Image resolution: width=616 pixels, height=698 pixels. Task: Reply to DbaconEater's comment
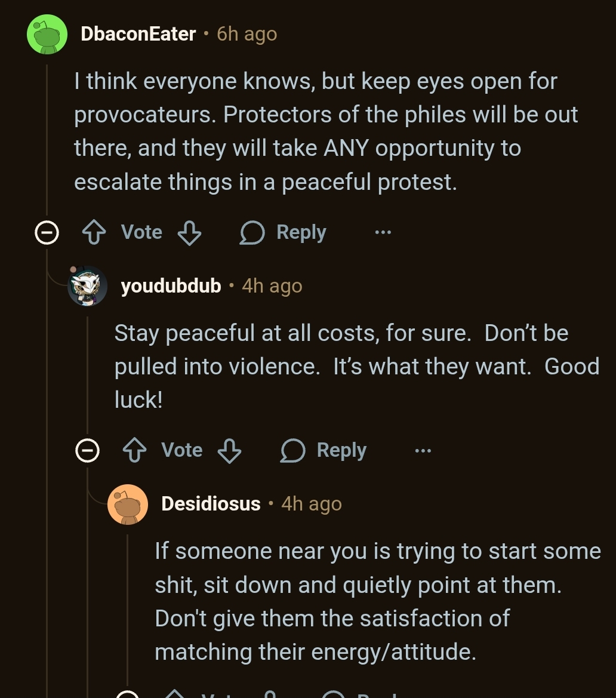point(284,232)
